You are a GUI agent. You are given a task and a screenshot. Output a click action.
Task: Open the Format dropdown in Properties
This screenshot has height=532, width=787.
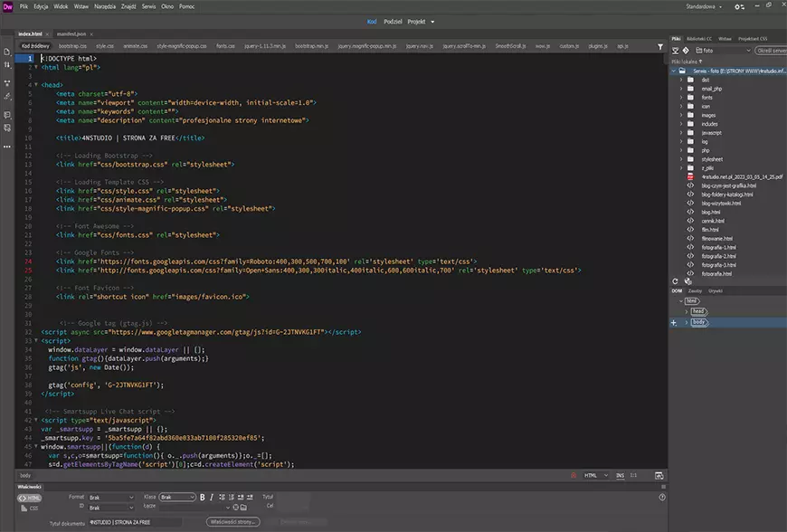point(111,498)
